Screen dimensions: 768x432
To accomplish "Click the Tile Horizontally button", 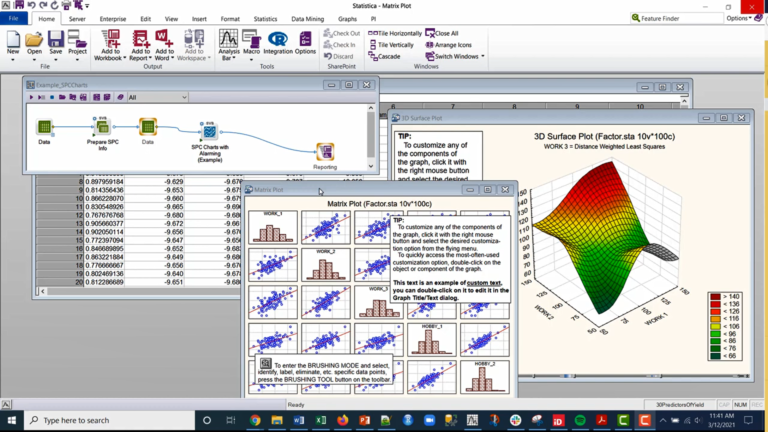I will coord(395,33).
